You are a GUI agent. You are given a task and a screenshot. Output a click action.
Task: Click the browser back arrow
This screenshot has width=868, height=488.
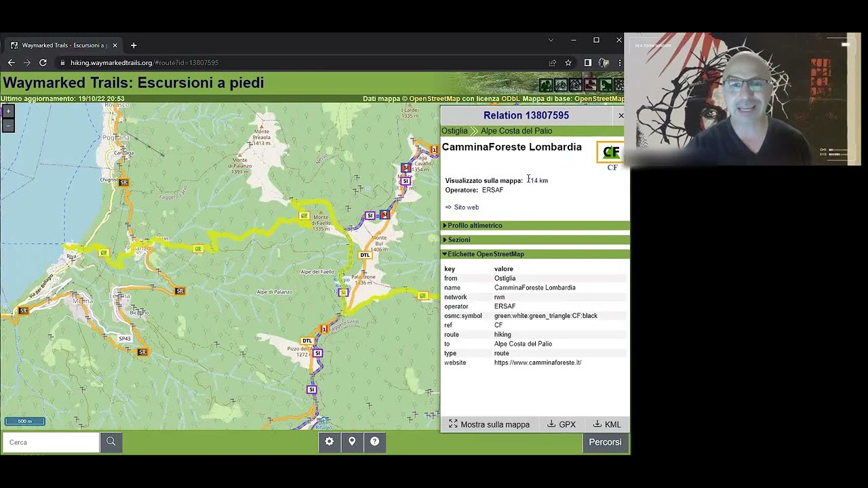(12, 62)
